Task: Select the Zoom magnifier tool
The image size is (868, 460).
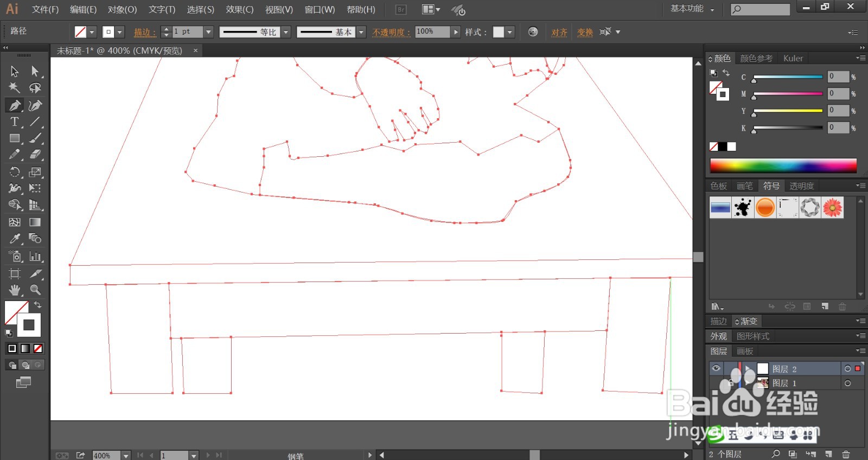Action: (35, 290)
